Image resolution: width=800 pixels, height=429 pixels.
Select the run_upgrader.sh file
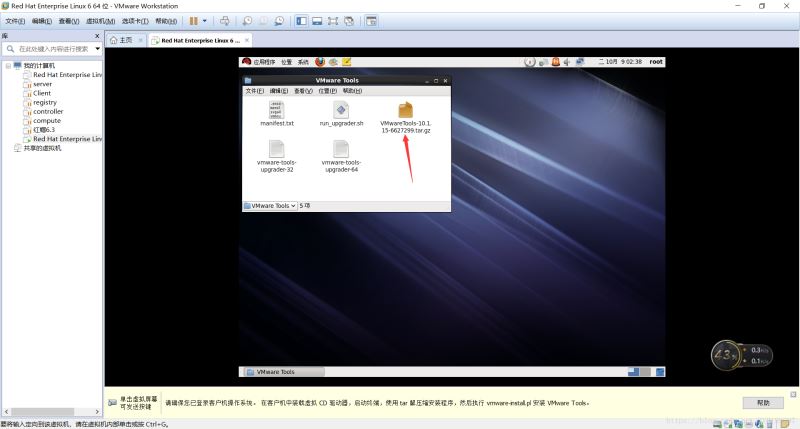click(341, 111)
